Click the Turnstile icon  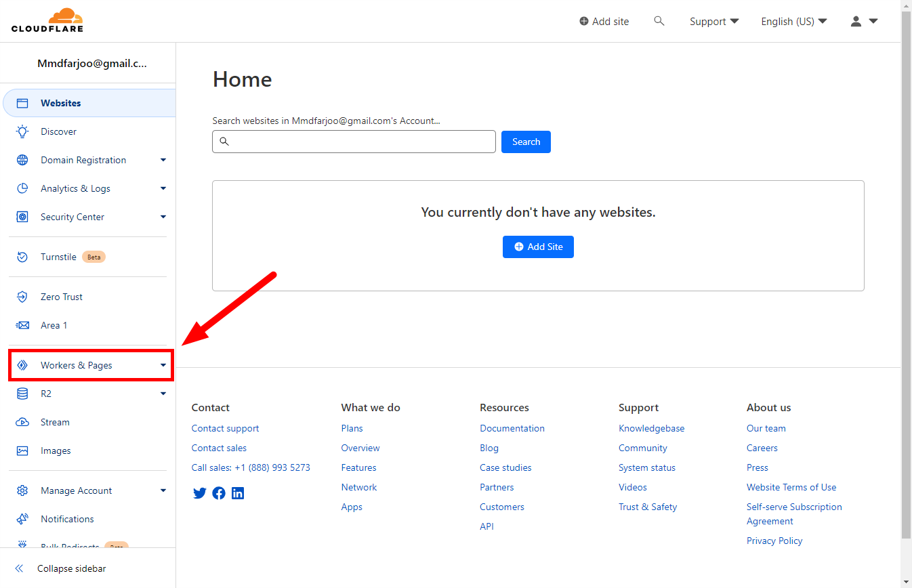click(x=22, y=257)
